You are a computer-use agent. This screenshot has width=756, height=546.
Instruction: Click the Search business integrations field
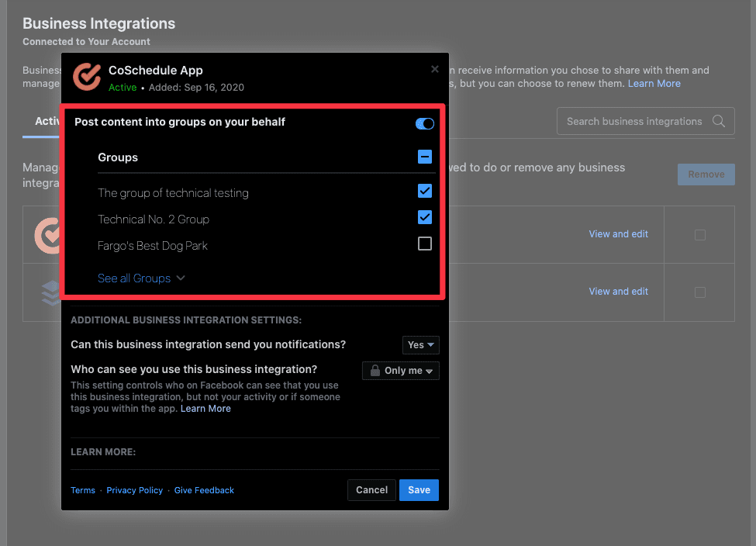point(646,121)
